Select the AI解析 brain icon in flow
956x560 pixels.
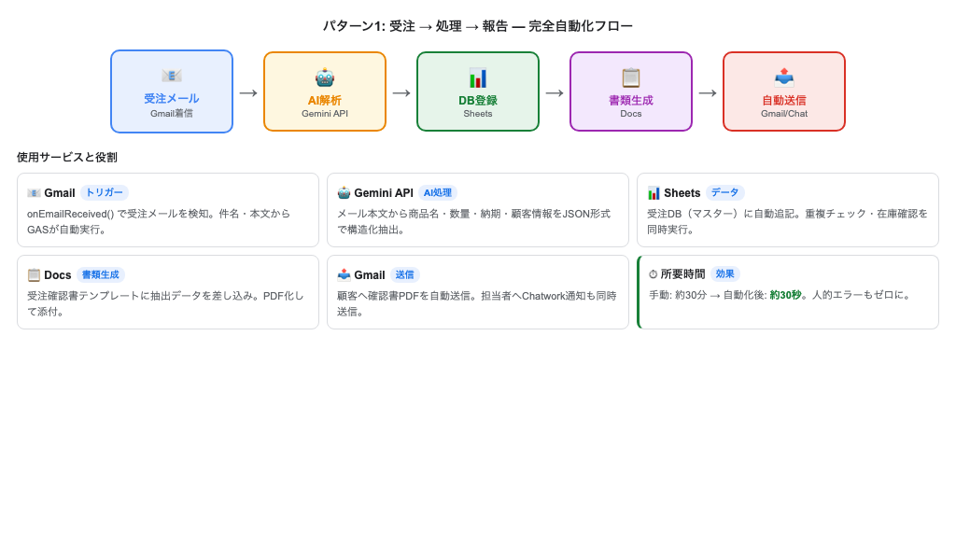[x=325, y=76]
